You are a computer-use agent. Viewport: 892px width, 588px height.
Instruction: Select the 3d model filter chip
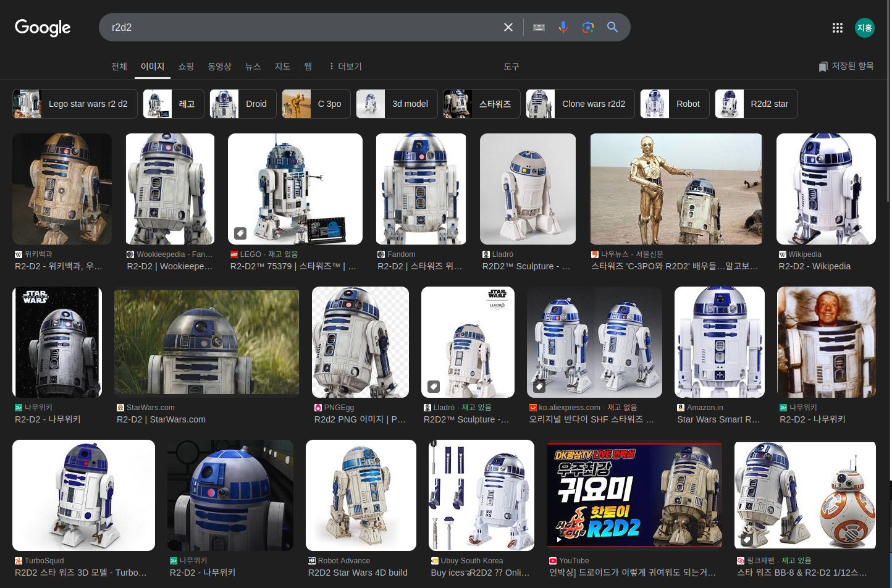pos(397,104)
